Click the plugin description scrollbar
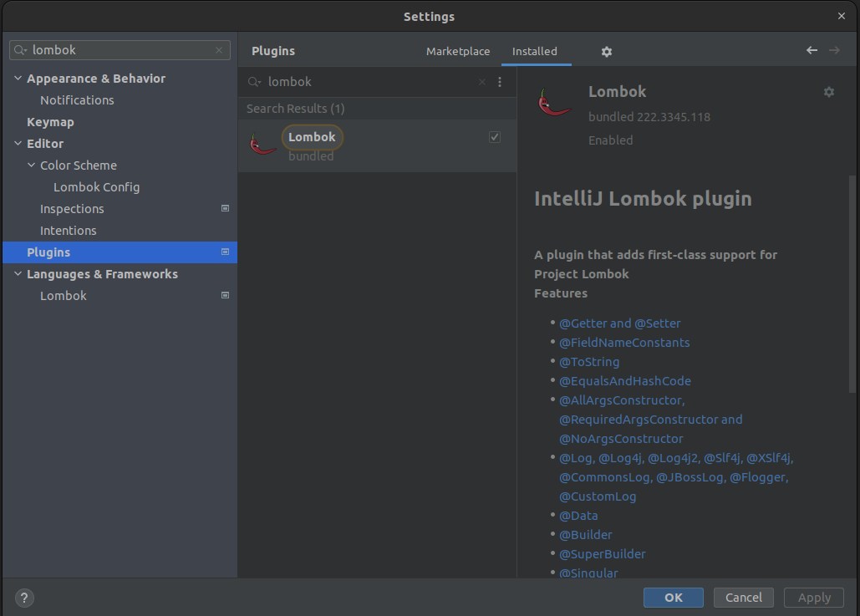The width and height of the screenshot is (860, 616). coord(851,283)
